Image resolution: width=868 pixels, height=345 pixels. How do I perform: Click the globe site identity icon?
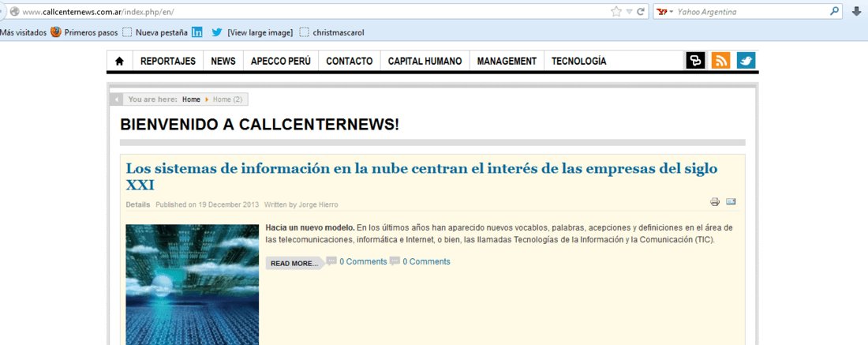[14, 12]
